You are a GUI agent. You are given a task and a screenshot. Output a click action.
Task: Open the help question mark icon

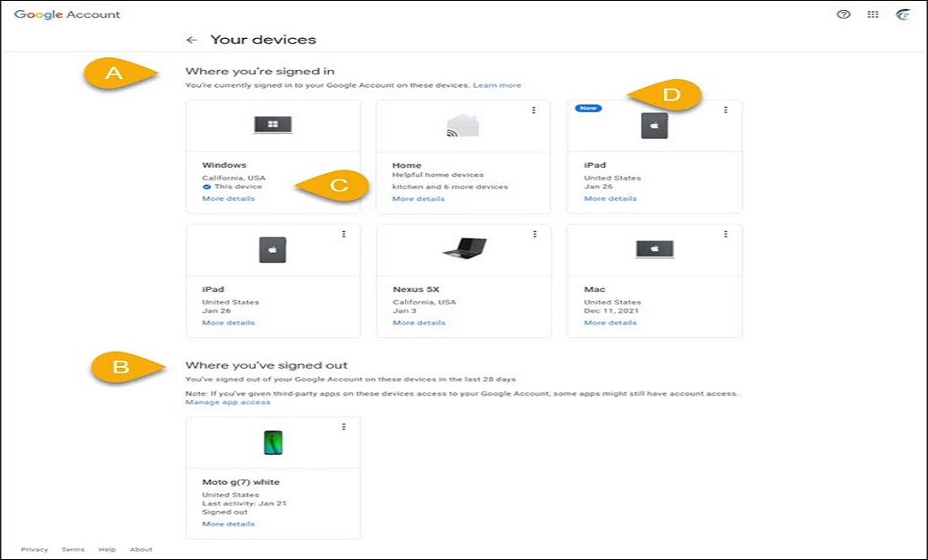click(x=844, y=14)
